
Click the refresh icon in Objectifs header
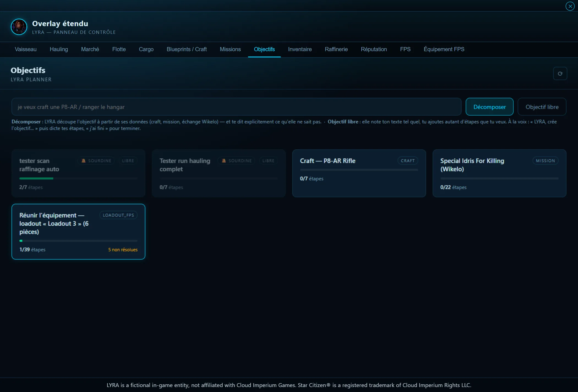pos(560,73)
